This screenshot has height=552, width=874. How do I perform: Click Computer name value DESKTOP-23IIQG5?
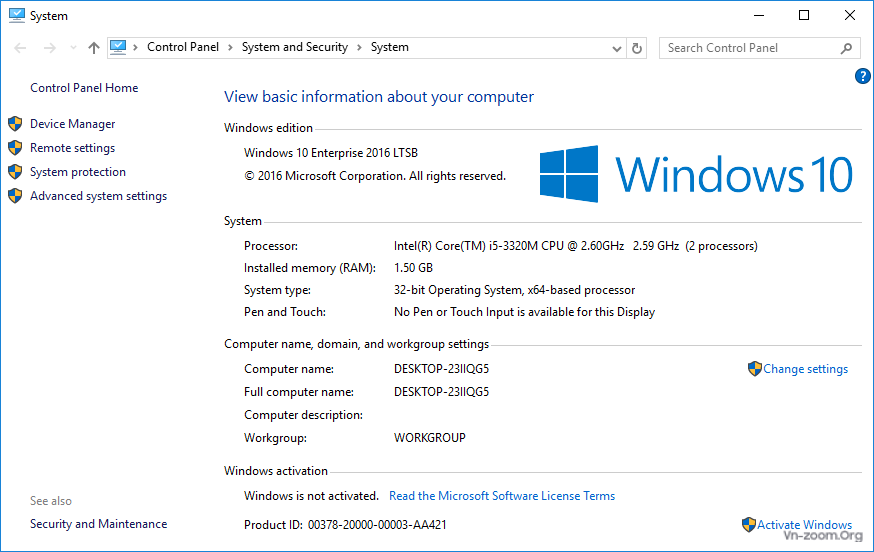[x=441, y=369]
